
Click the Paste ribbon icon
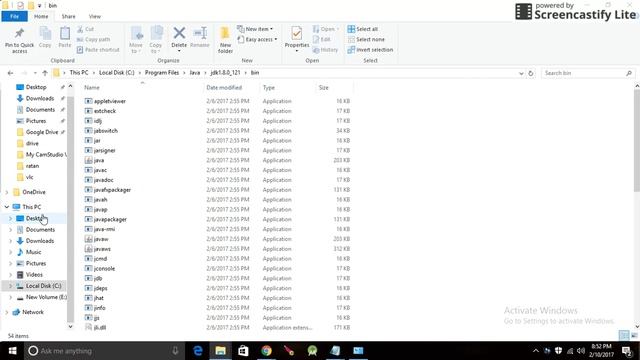pyautogui.click(x=64, y=33)
